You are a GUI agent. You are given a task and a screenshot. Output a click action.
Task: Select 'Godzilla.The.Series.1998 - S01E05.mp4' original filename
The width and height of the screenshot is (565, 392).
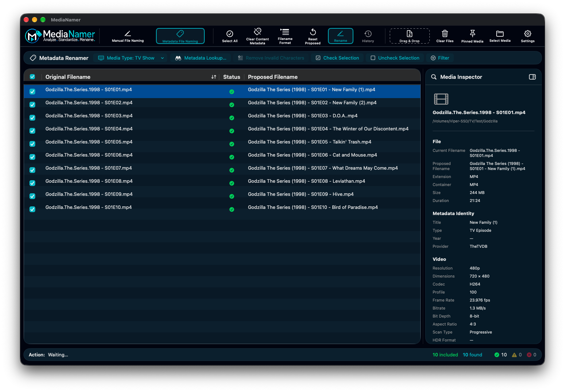click(x=89, y=142)
